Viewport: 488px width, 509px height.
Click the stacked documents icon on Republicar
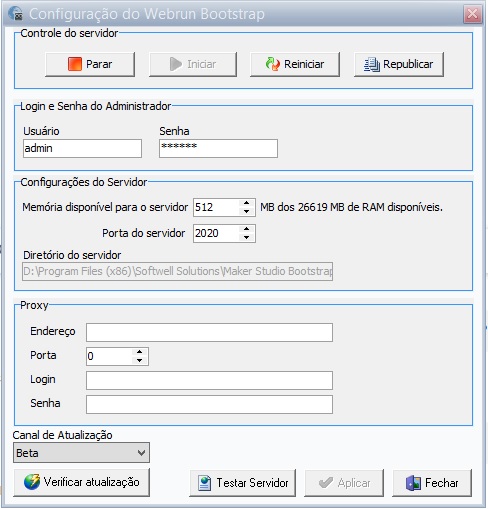tap(372, 64)
